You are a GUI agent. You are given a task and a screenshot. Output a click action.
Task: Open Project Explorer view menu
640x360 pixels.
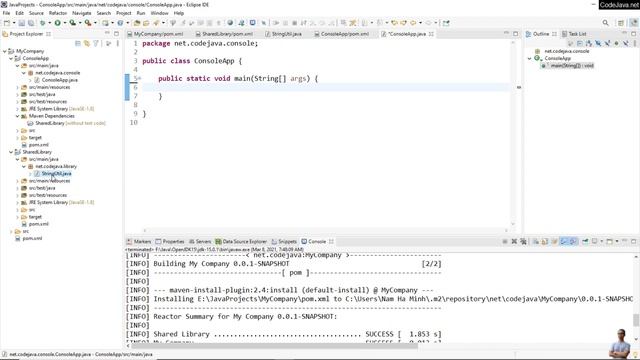118,43
